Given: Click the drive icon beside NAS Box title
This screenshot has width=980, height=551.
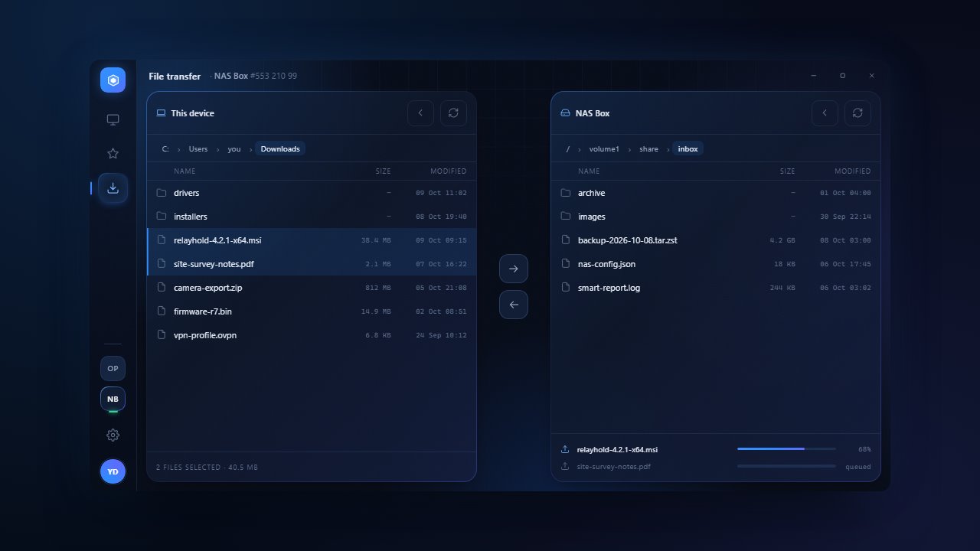Looking at the screenshot, I should (x=565, y=113).
